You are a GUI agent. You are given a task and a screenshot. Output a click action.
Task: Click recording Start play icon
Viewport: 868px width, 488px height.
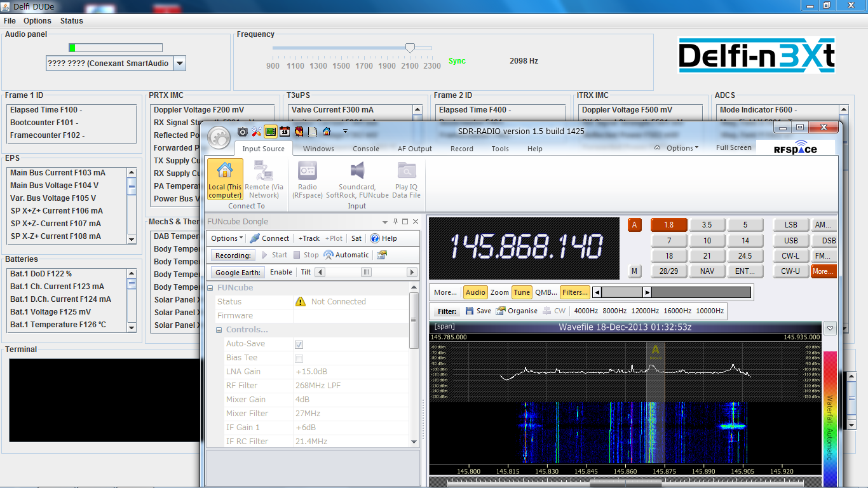275,255
